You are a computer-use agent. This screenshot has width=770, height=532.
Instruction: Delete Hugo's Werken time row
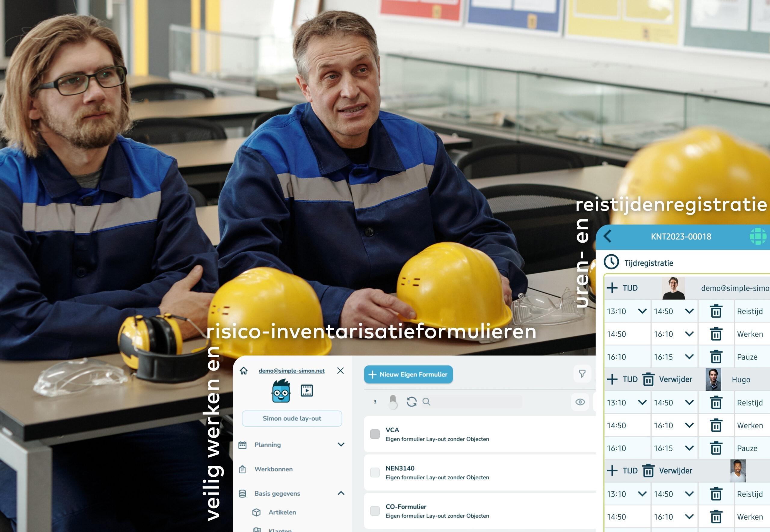click(716, 425)
